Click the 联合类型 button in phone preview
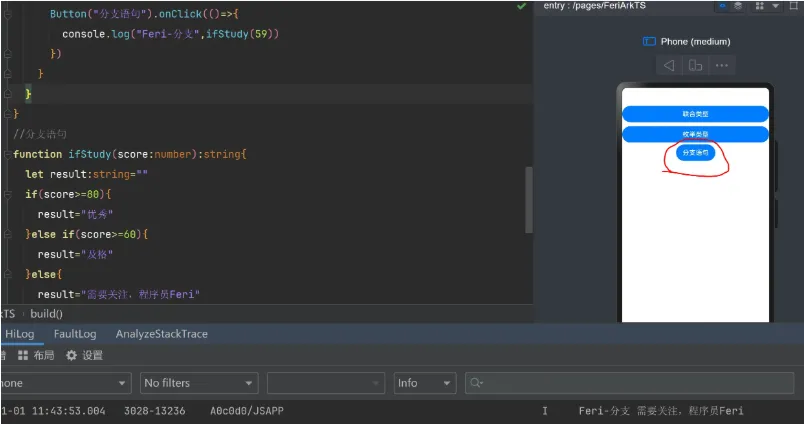This screenshot has width=804, height=424. [695, 114]
